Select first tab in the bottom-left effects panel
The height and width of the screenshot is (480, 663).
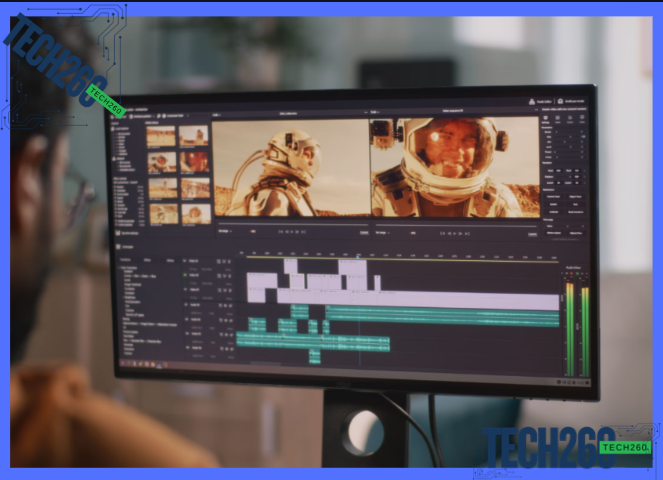(x=126, y=260)
